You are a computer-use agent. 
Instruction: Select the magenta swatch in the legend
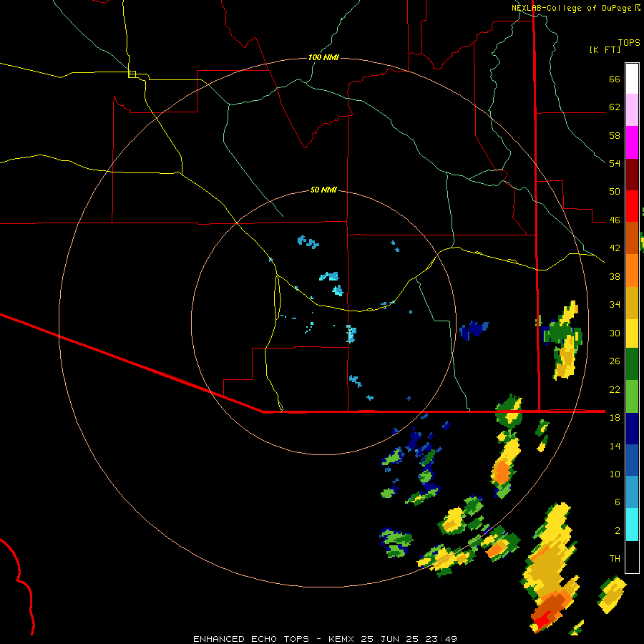pyautogui.click(x=632, y=142)
